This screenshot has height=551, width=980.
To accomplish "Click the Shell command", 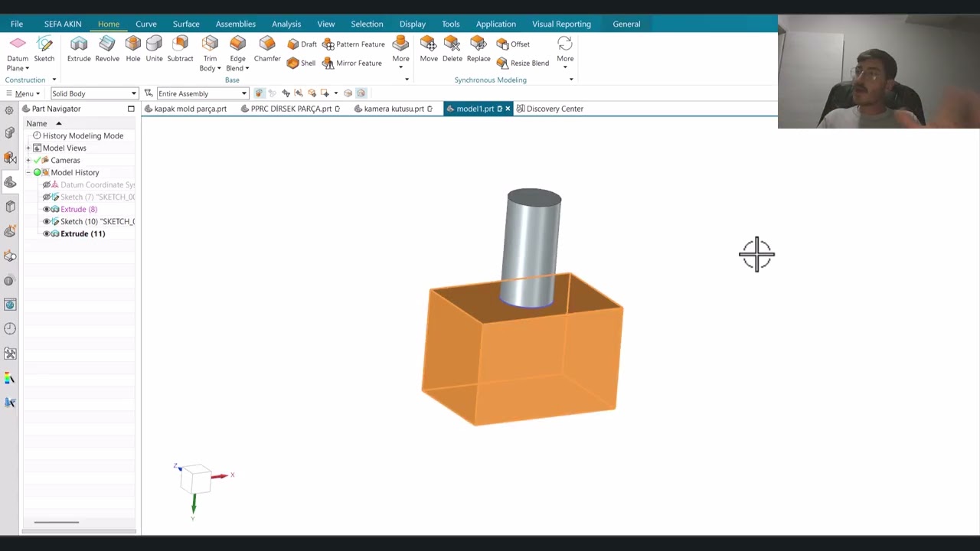I will tap(301, 63).
